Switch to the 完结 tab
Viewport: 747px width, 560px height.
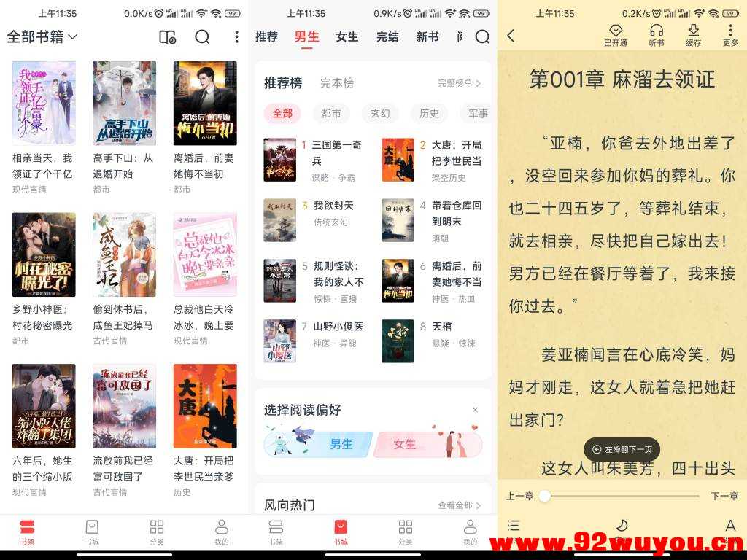pos(387,36)
